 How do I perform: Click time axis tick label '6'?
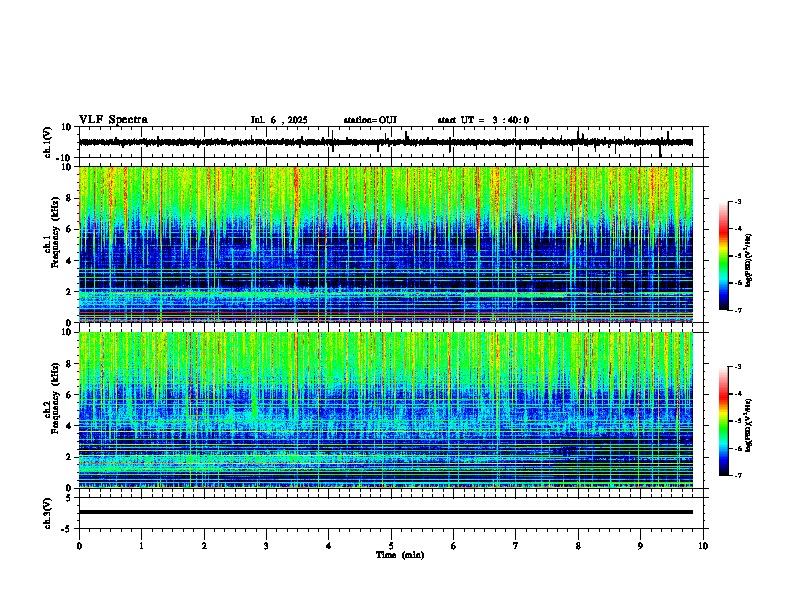(454, 546)
